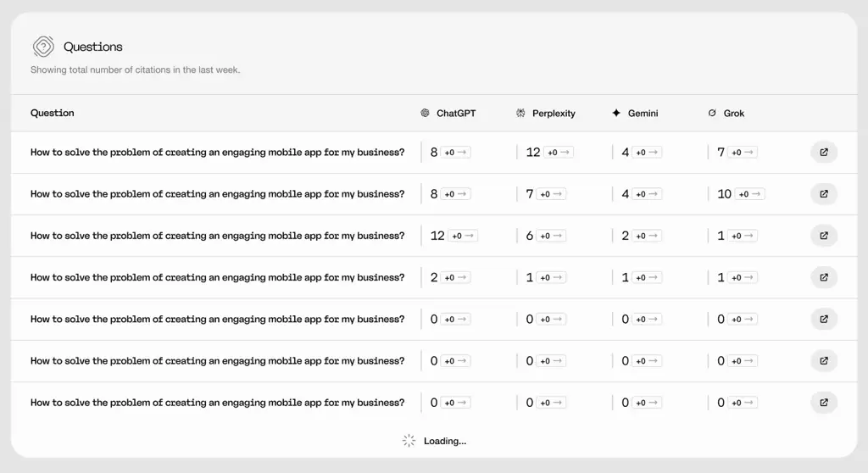Click the loading spinner icon

tap(409, 441)
